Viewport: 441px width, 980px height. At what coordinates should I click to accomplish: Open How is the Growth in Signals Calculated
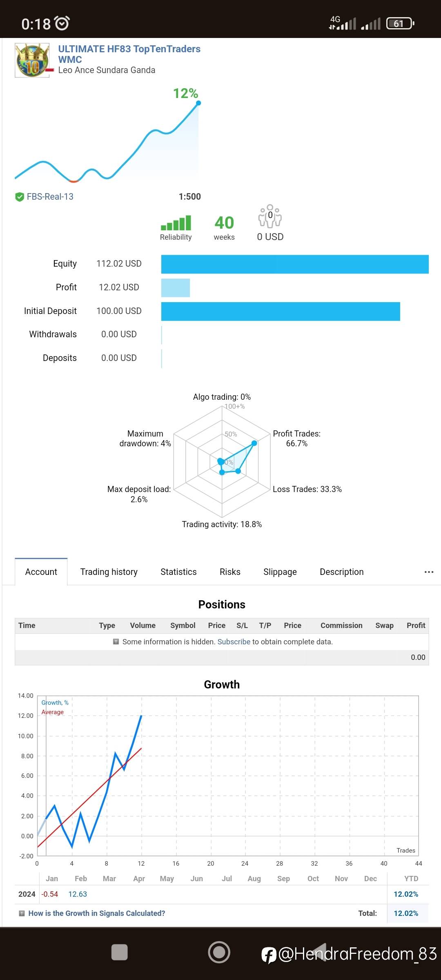pyautogui.click(x=97, y=913)
